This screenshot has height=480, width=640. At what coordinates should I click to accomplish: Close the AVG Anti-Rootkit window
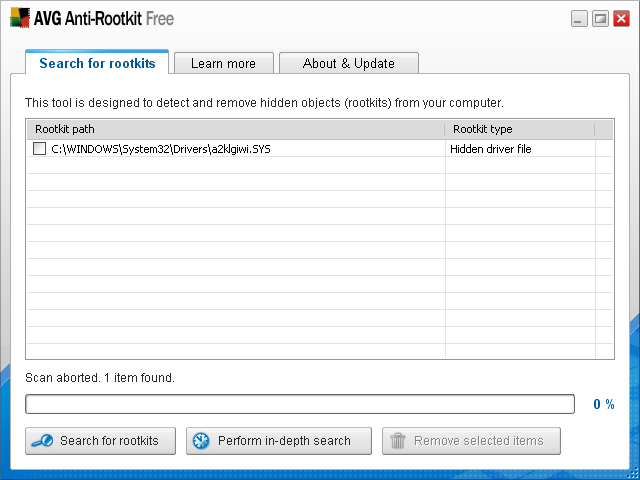(x=622, y=18)
